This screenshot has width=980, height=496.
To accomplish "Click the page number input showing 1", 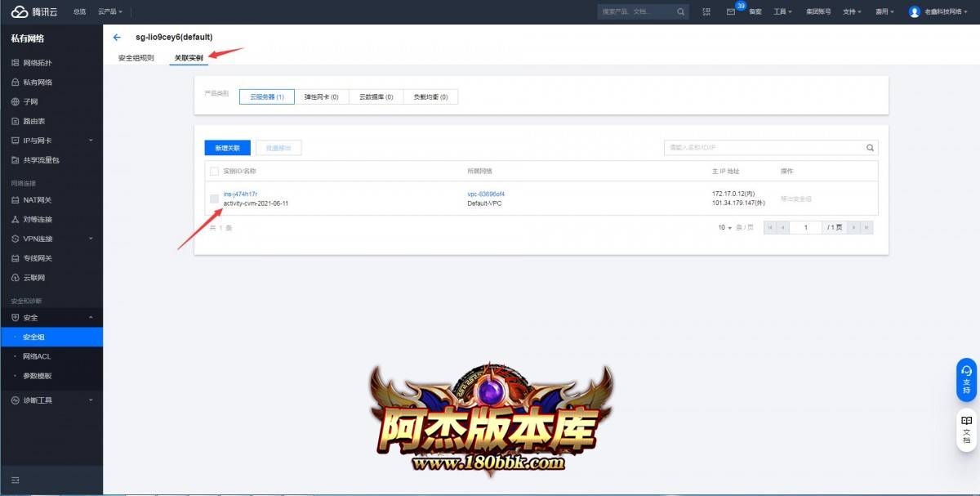I will click(x=807, y=227).
